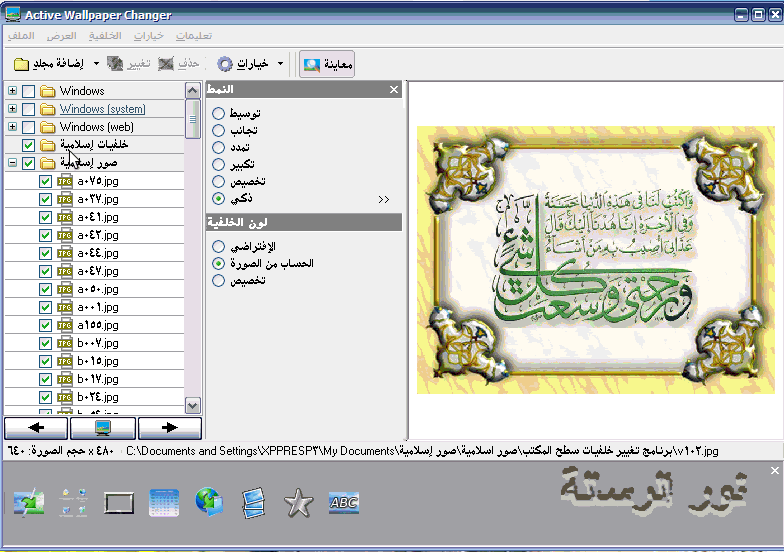The width and height of the screenshot is (784, 552).
Task: Uncheck the a٠٣٧.jpg file checkbox
Action: click(x=46, y=199)
